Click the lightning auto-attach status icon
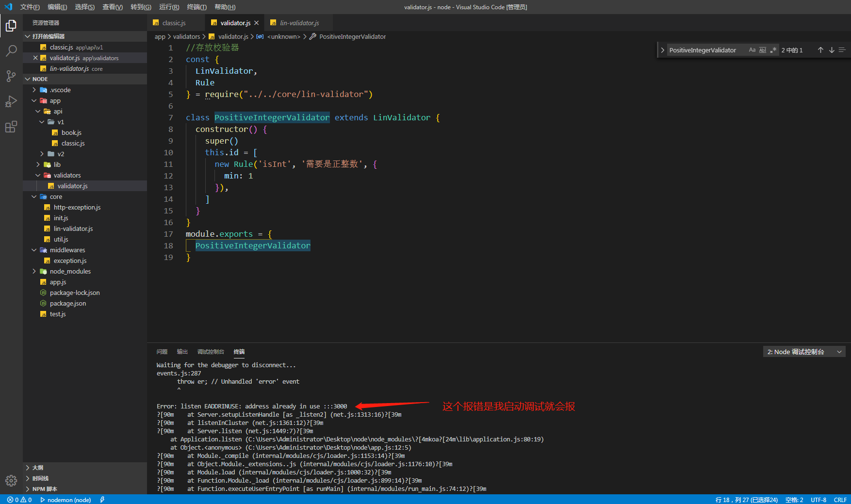The width and height of the screenshot is (851, 504). coord(102,500)
